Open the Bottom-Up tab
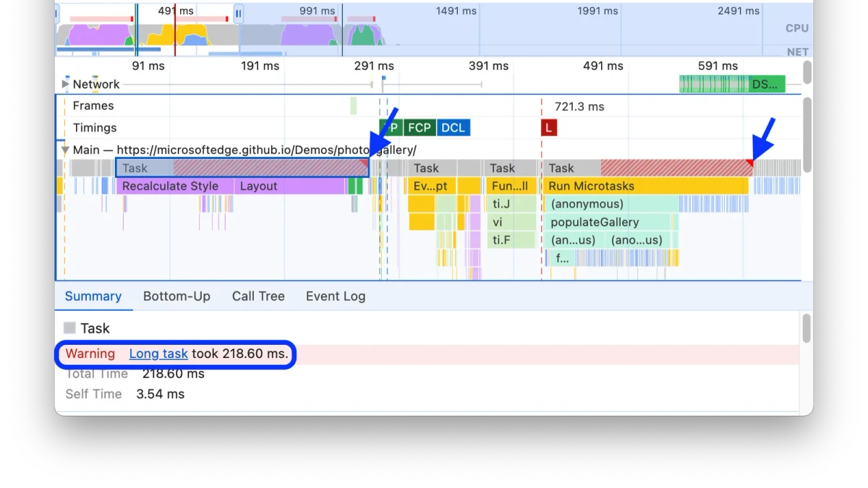Viewport: 868px width, 488px height. 176,296
